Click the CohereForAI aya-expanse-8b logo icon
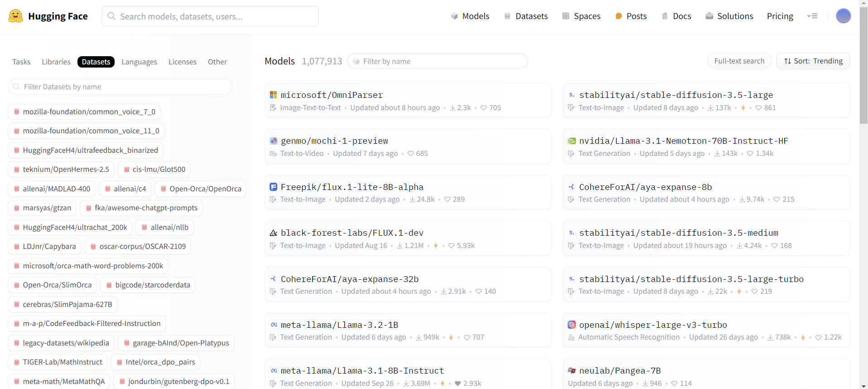This screenshot has width=868, height=389. (x=572, y=187)
